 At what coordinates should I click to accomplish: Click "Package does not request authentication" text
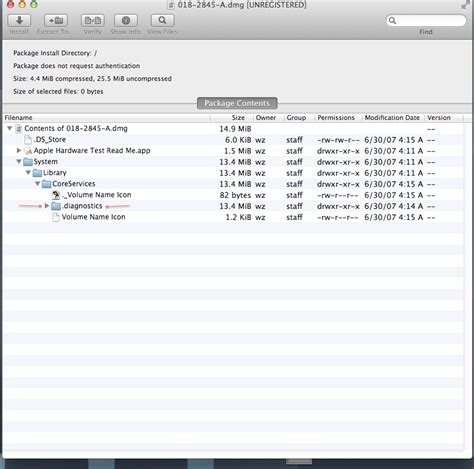point(76,66)
